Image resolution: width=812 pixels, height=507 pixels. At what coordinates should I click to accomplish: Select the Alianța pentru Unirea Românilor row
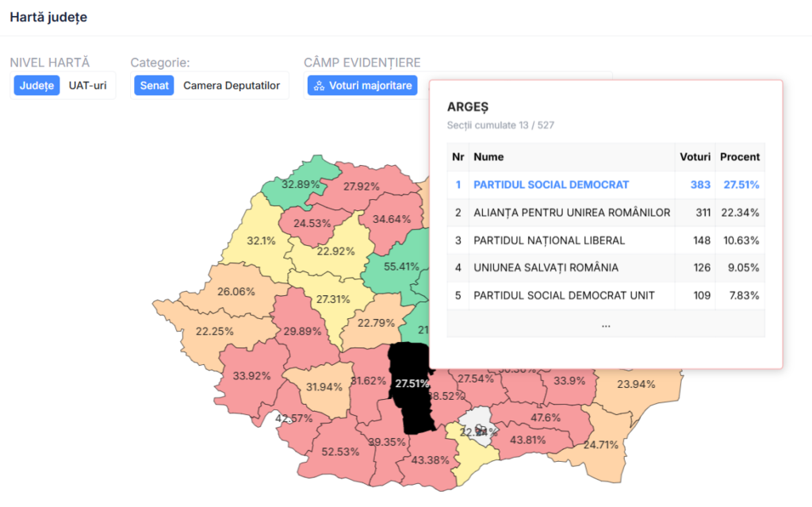coord(571,213)
